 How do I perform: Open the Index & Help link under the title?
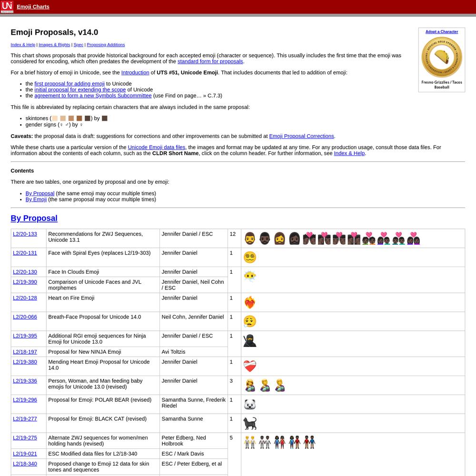click(23, 45)
